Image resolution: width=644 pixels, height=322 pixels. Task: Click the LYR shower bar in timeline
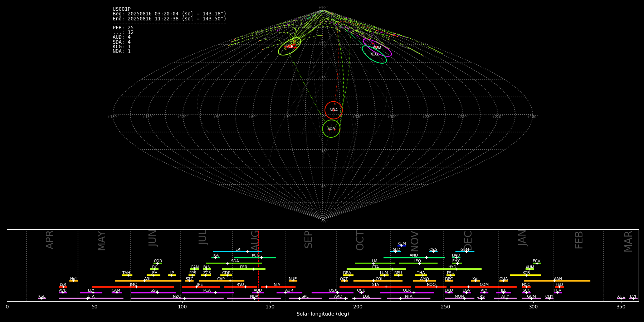[x=63, y=287]
